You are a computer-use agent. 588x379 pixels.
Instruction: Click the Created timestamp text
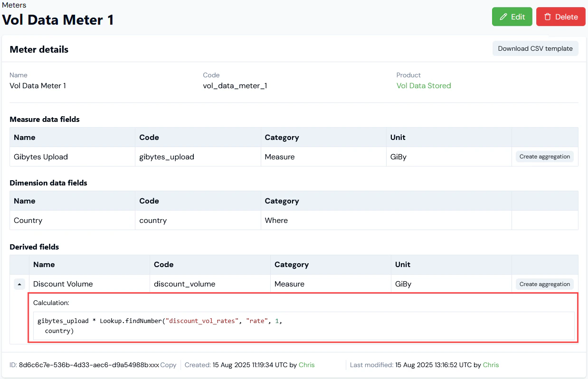pyautogui.click(x=250, y=365)
